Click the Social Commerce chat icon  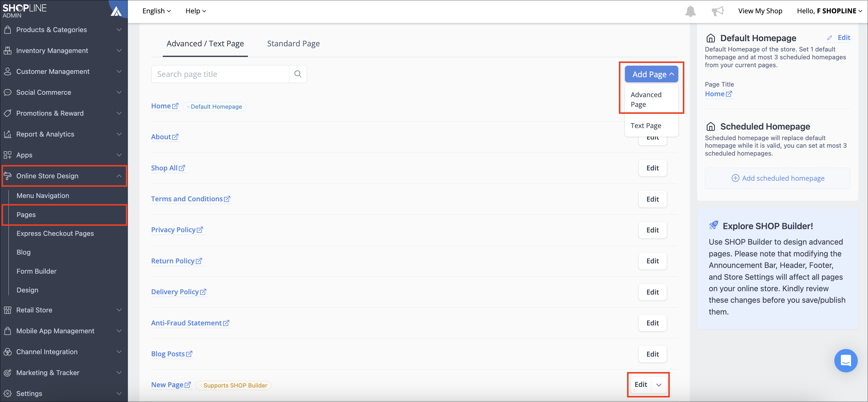[x=7, y=92]
